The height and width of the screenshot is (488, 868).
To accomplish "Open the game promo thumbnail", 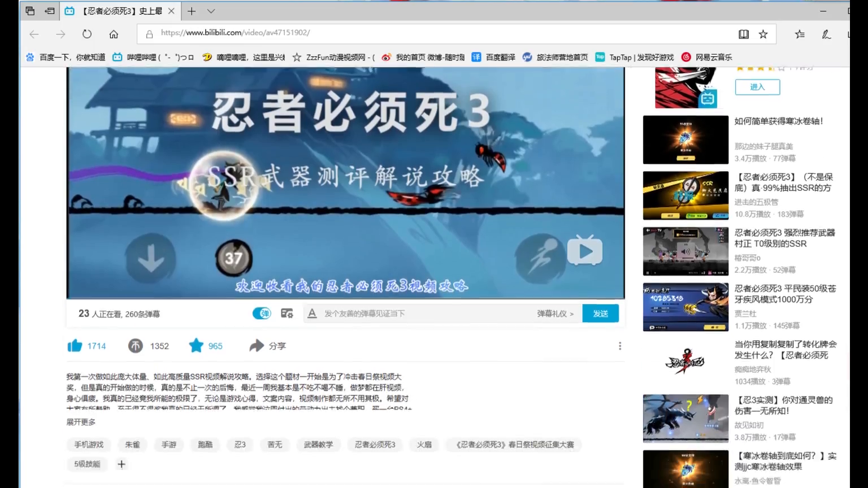I will pyautogui.click(x=685, y=88).
